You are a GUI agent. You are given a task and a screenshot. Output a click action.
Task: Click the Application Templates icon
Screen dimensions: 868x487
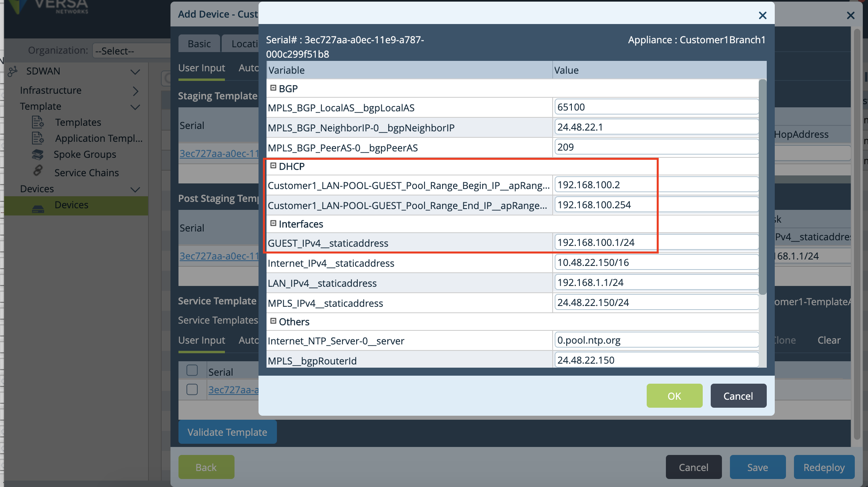[x=38, y=138]
